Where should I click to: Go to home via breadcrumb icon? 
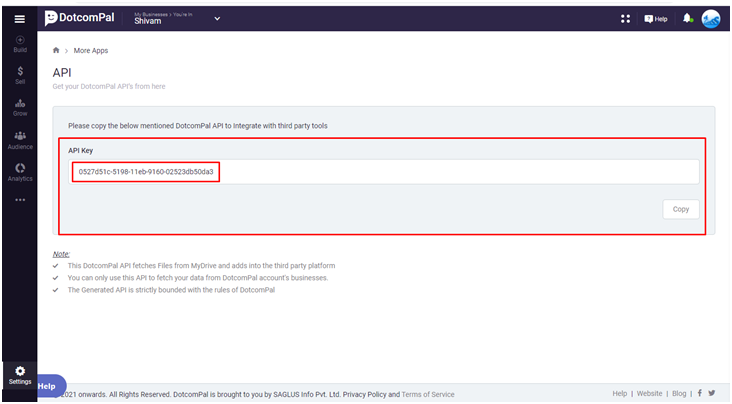(x=56, y=50)
